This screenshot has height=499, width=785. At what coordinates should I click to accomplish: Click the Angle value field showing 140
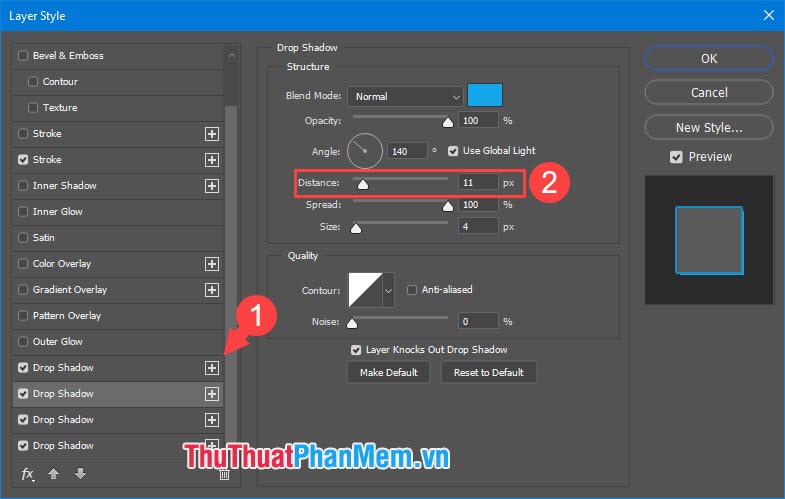(407, 151)
